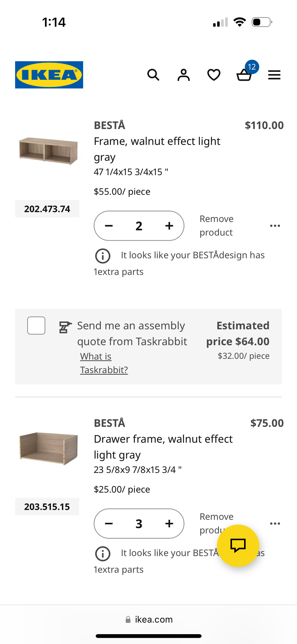Open the yellow chat bubble button
297x644 pixels.
(238, 545)
